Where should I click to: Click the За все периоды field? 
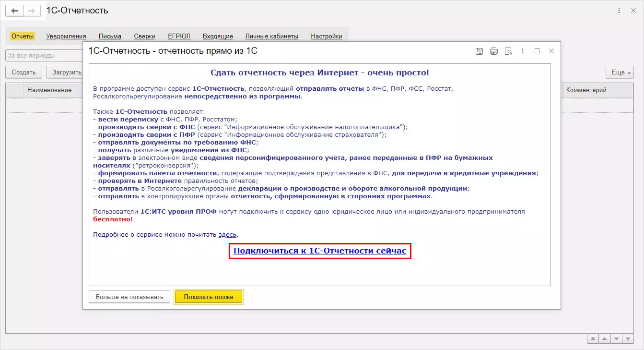45,55
